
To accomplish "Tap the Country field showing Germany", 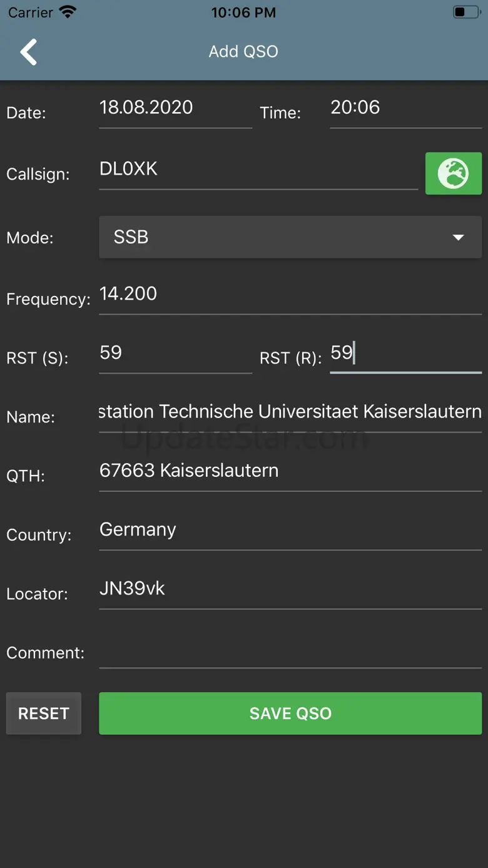I will click(x=290, y=530).
